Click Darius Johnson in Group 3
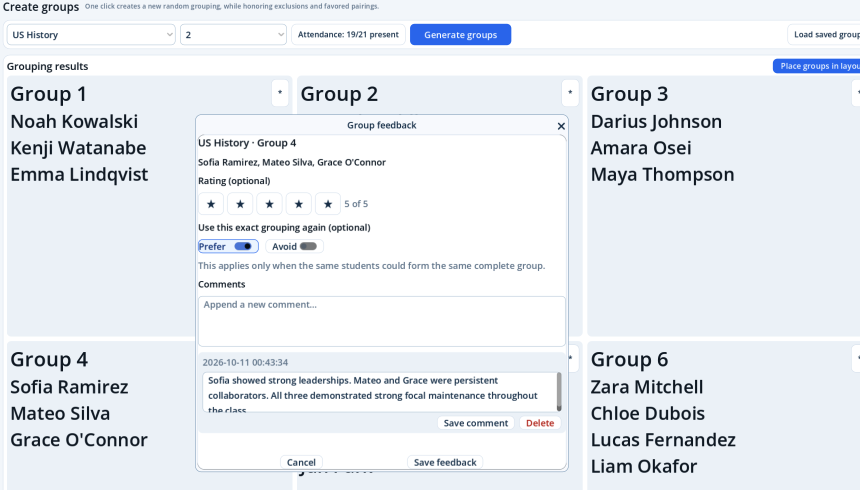This screenshot has height=490, width=860. tap(656, 121)
